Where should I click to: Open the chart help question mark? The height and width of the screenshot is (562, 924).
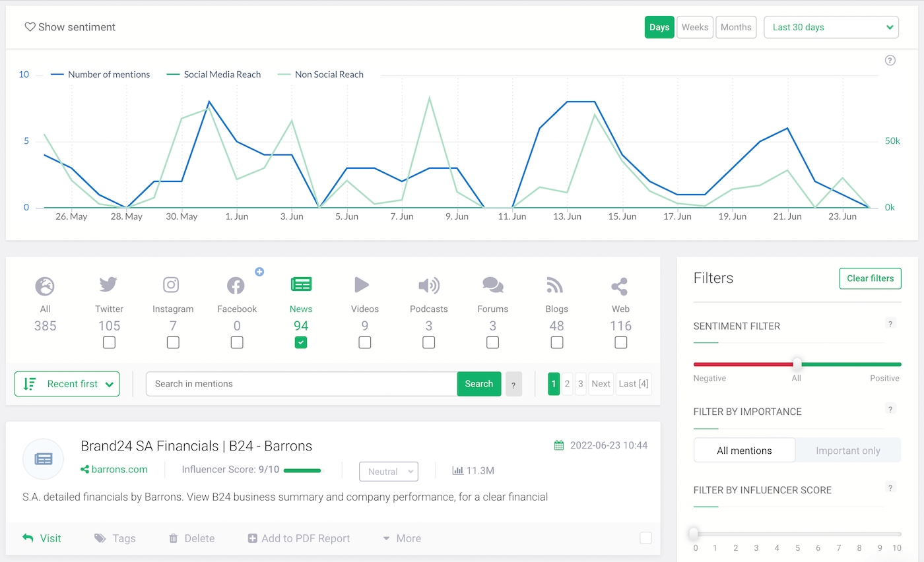[890, 61]
